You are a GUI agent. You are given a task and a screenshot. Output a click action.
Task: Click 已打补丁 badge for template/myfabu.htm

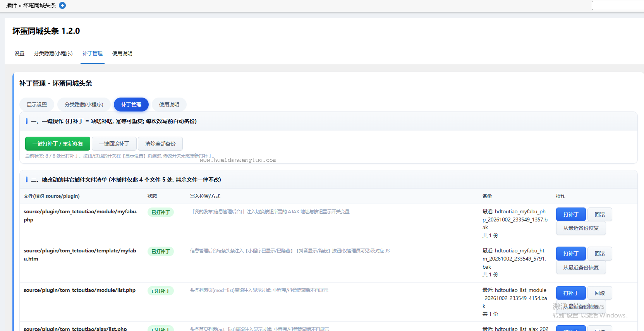tap(161, 251)
